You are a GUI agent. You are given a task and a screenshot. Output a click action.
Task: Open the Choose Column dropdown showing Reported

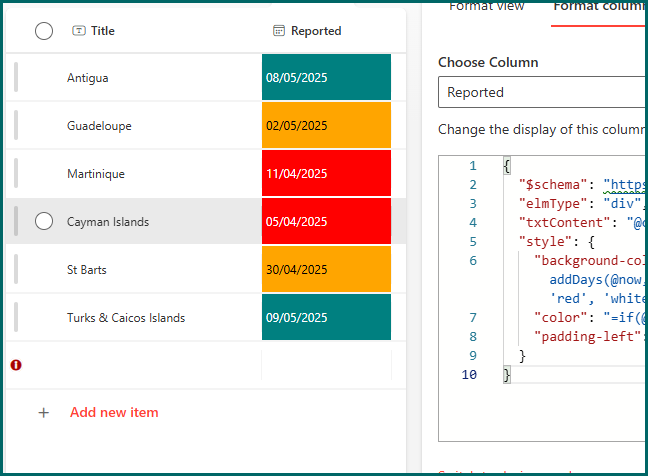click(542, 92)
